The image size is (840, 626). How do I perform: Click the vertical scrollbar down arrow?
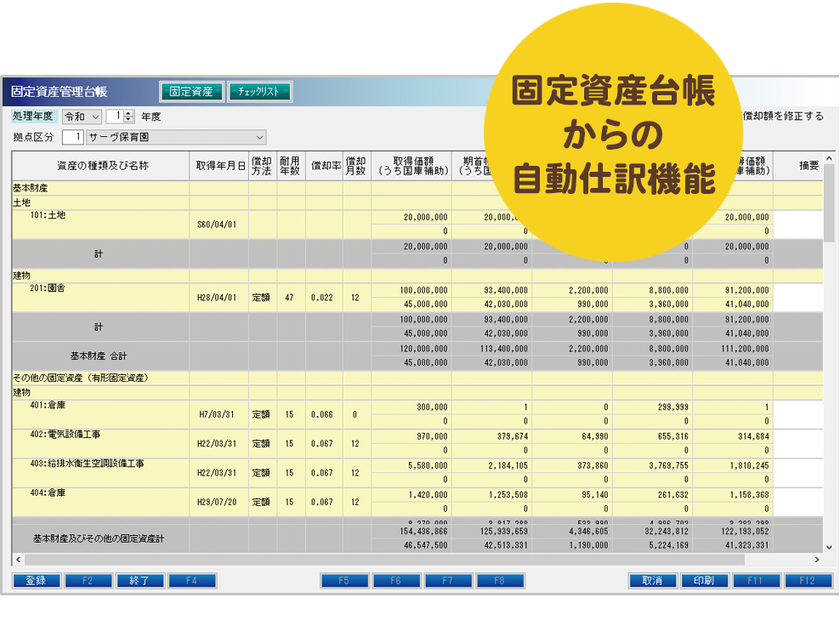[x=829, y=547]
